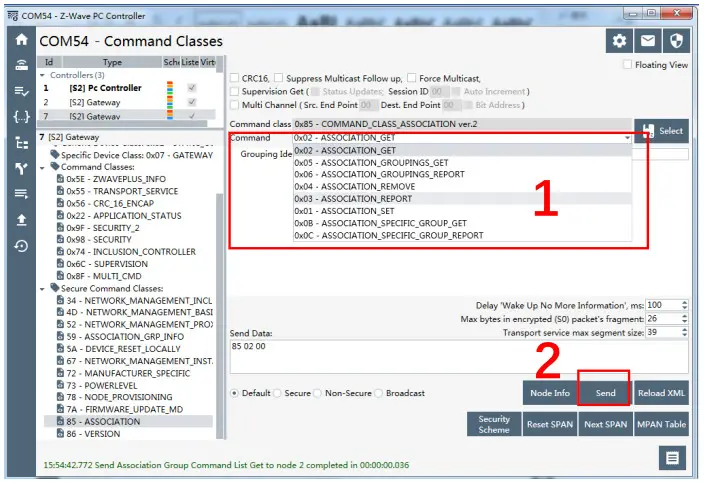This screenshot has width=704, height=484.
Task: Open settings gear button
Action: 619,41
